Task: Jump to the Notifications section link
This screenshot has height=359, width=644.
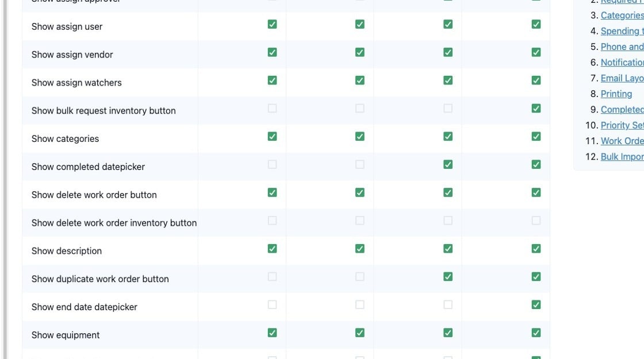Action: point(622,63)
